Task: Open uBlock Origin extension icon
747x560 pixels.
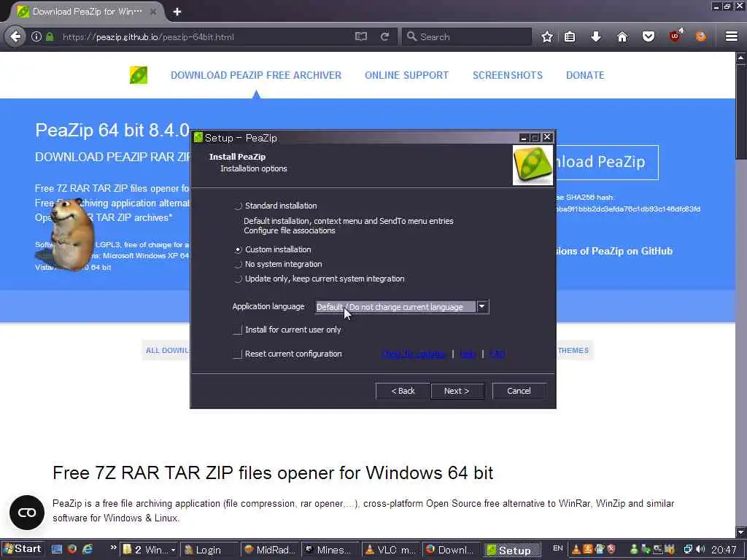Action: pos(675,36)
